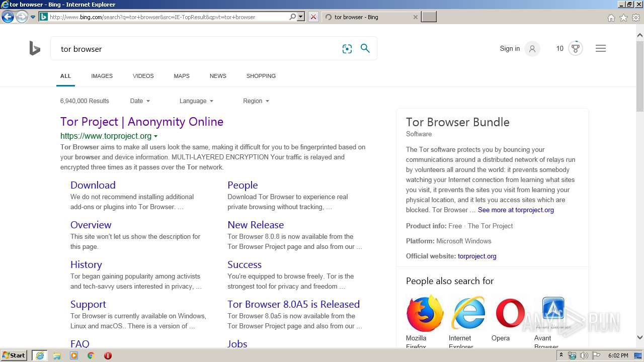Image resolution: width=644 pixels, height=362 pixels.
Task: Click the taskbar clock showing 6:02 PM
Action: 618,355
